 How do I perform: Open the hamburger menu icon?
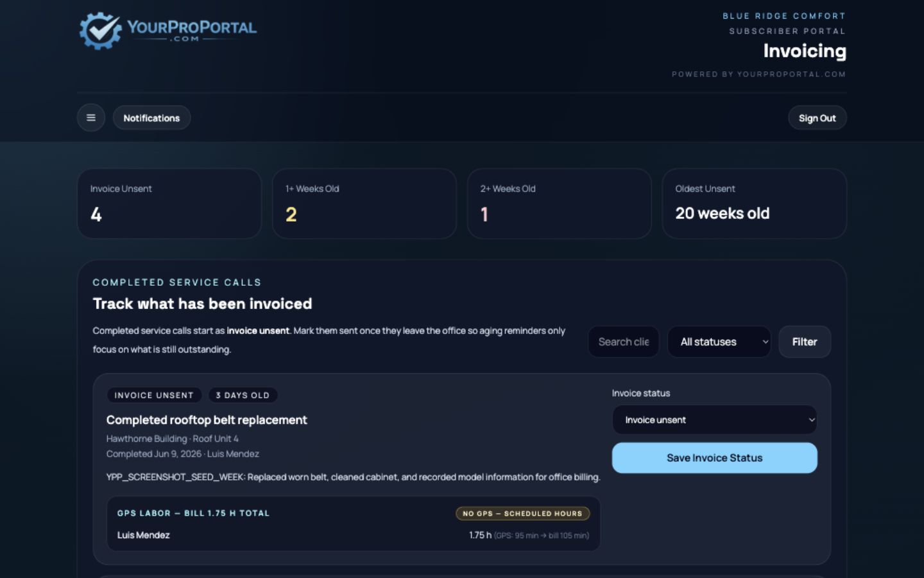91,118
